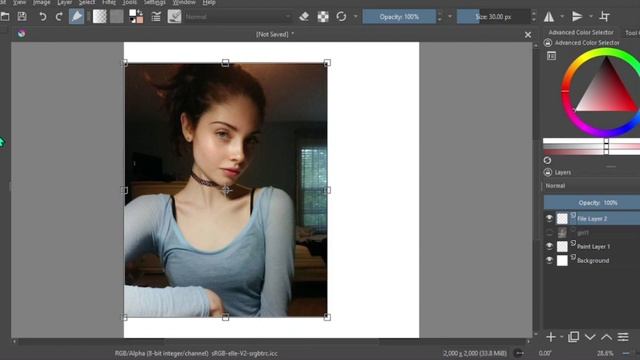The image size is (640, 360).
Task: Toggle eraser mode
Action: [304, 17]
